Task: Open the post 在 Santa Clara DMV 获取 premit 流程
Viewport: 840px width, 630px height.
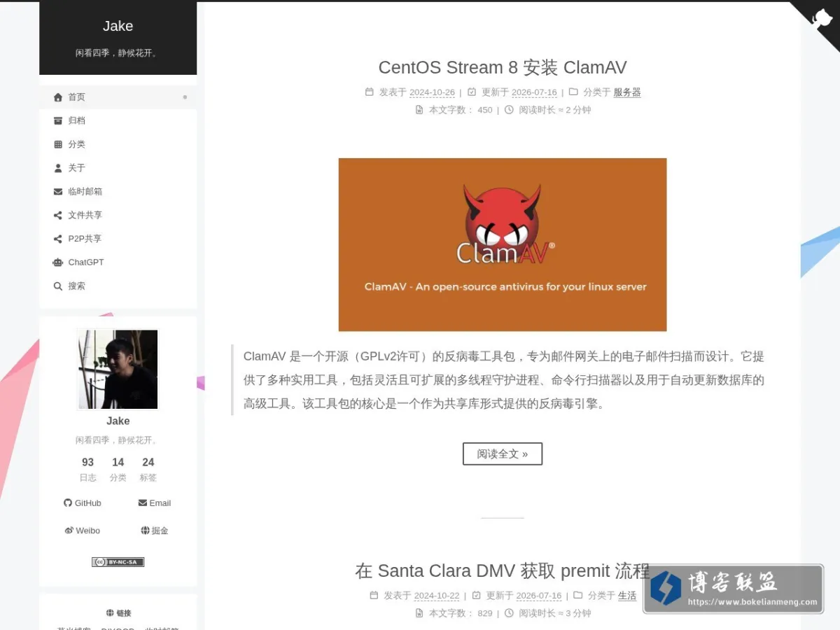Action: [x=503, y=570]
